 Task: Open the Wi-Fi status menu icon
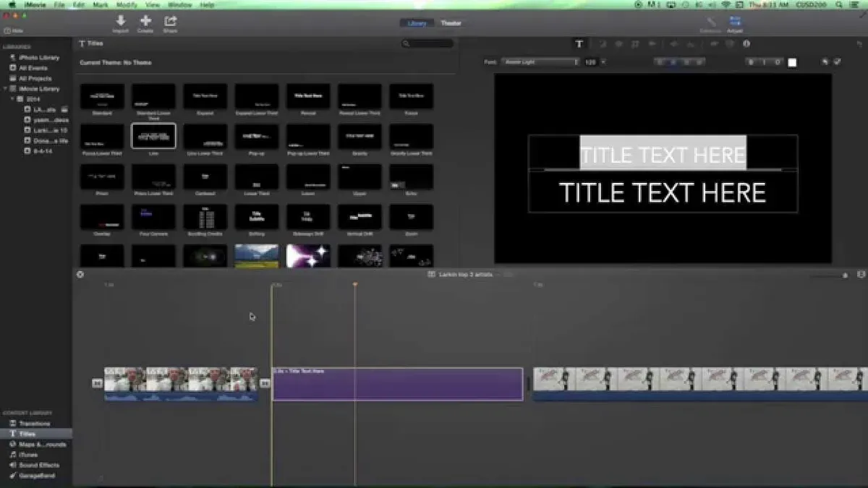(726, 4)
